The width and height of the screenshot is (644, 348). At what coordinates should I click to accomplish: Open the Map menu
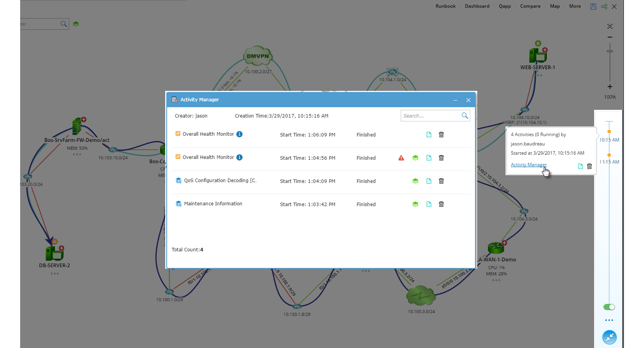tap(555, 6)
